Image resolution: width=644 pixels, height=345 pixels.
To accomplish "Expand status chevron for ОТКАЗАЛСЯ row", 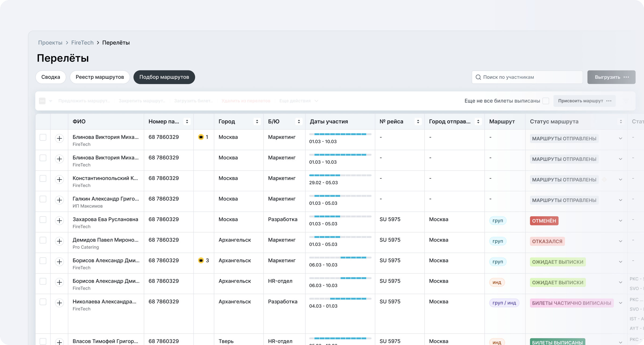I will click(x=620, y=241).
